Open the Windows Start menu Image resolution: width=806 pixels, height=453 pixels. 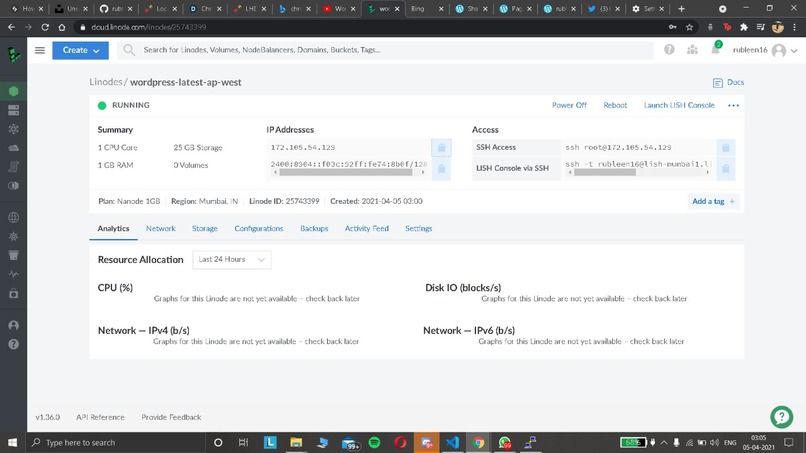coord(12,442)
